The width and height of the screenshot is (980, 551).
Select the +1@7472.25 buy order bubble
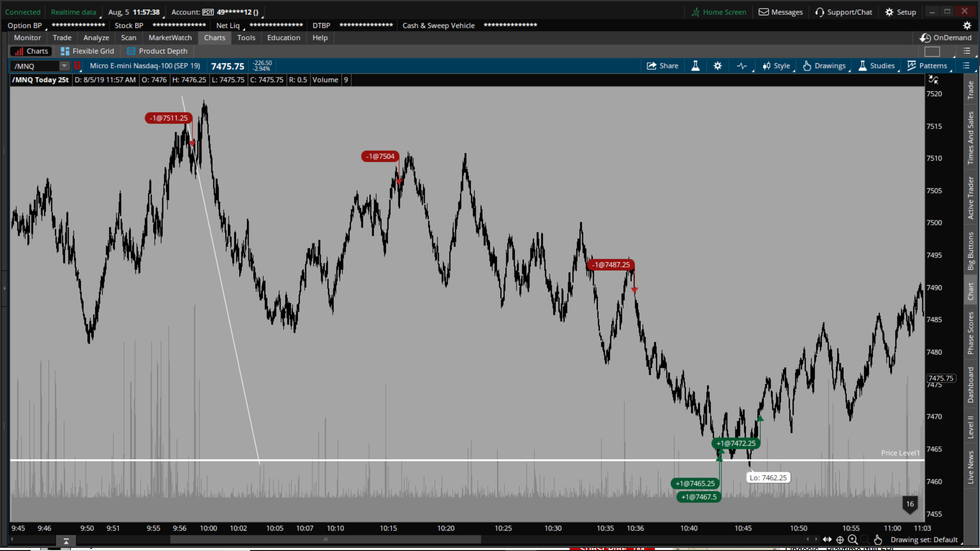736,443
